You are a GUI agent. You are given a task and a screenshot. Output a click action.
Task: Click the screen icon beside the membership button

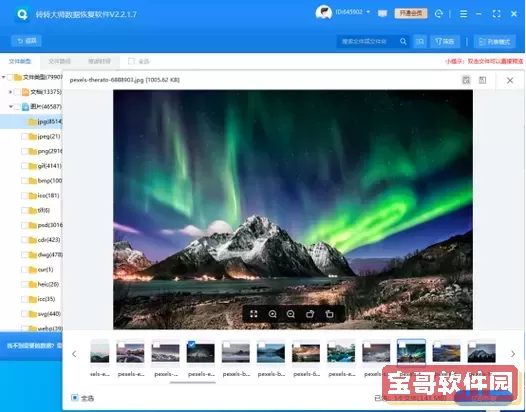click(x=382, y=13)
